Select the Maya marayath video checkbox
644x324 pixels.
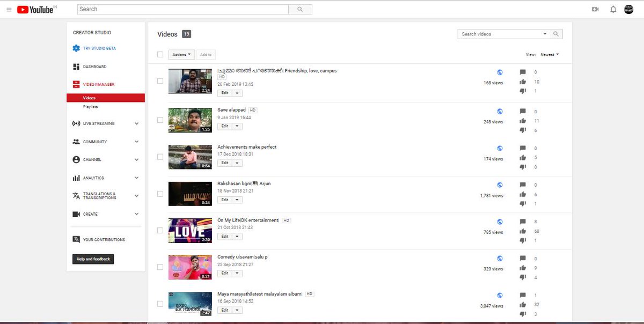coord(160,304)
